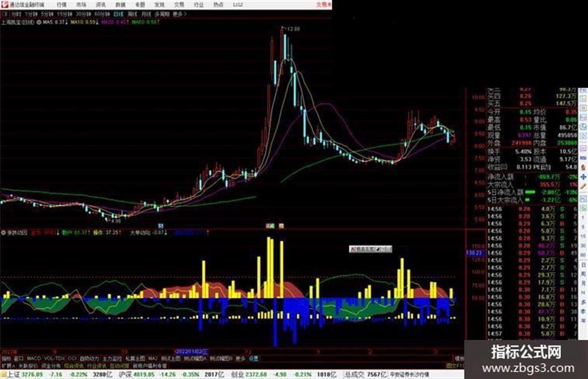Click the RSI sidebar icon
The height and width of the screenshot is (379, 588).
click(583, 158)
